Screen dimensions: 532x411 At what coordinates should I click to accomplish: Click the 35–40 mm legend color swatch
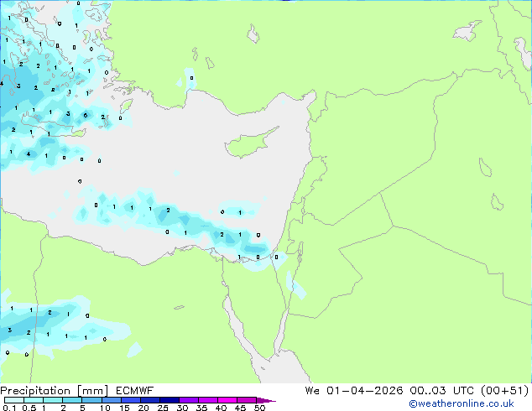[208, 400]
